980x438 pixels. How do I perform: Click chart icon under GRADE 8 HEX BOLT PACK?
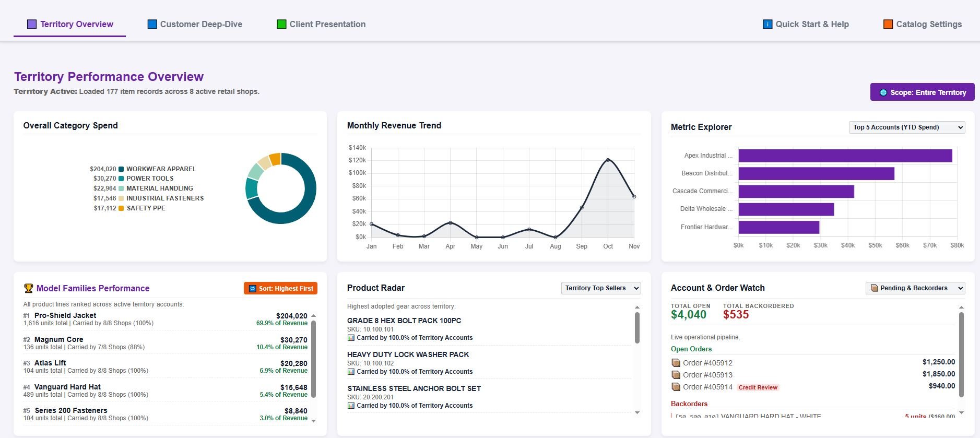tap(351, 338)
